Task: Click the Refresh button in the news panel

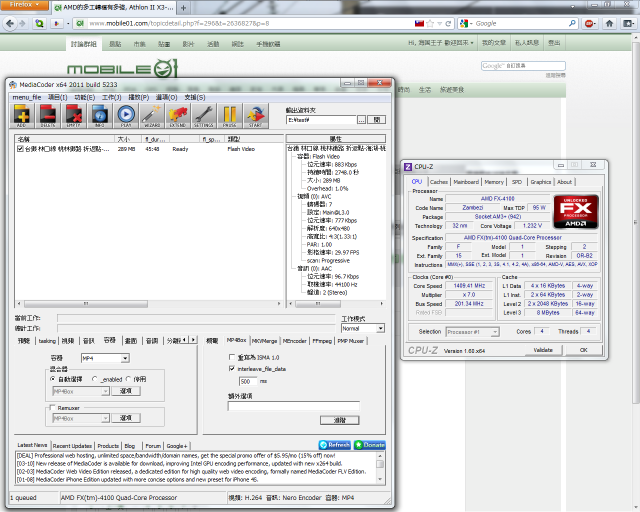Action: coord(335,445)
